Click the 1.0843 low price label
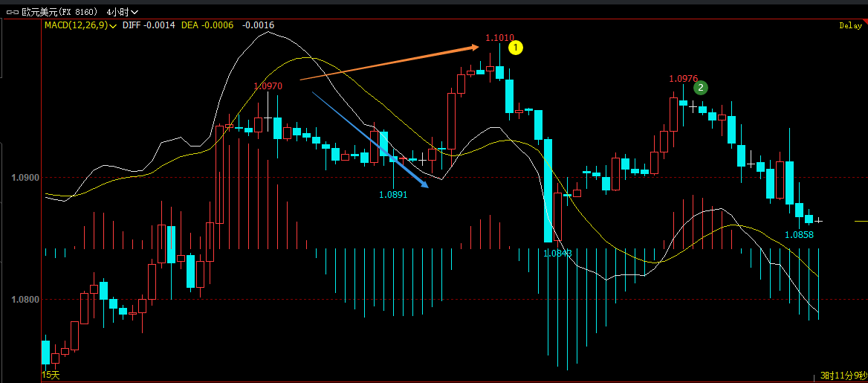 557,254
